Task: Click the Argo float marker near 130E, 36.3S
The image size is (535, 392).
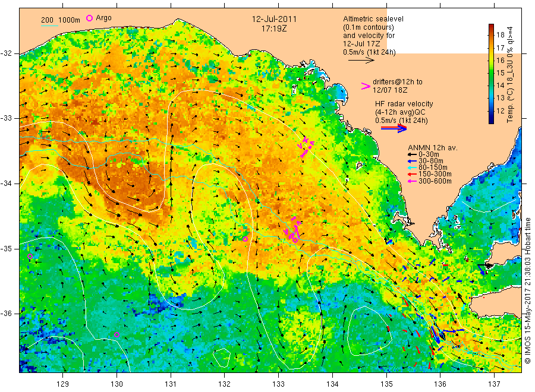Action: point(117,334)
